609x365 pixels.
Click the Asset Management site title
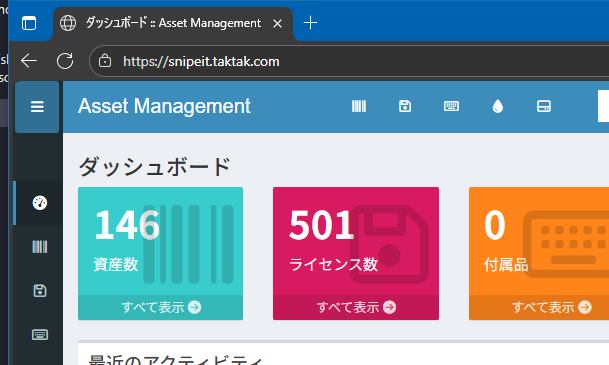(164, 106)
